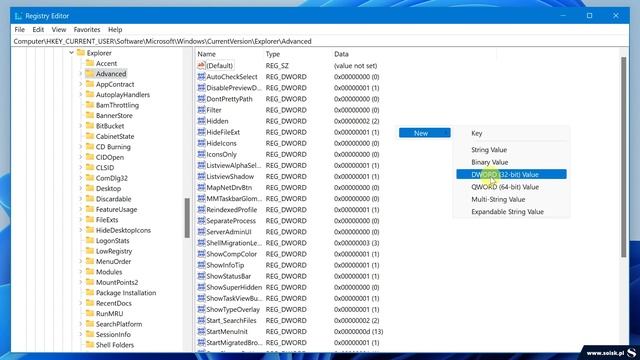Open the Favorites menu

(x=87, y=29)
